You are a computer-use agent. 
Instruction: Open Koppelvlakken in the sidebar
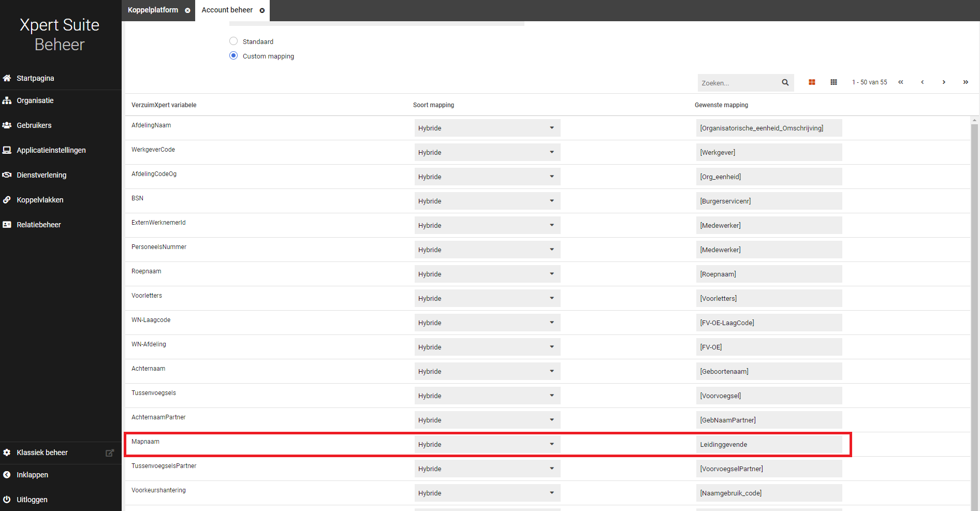click(x=40, y=200)
